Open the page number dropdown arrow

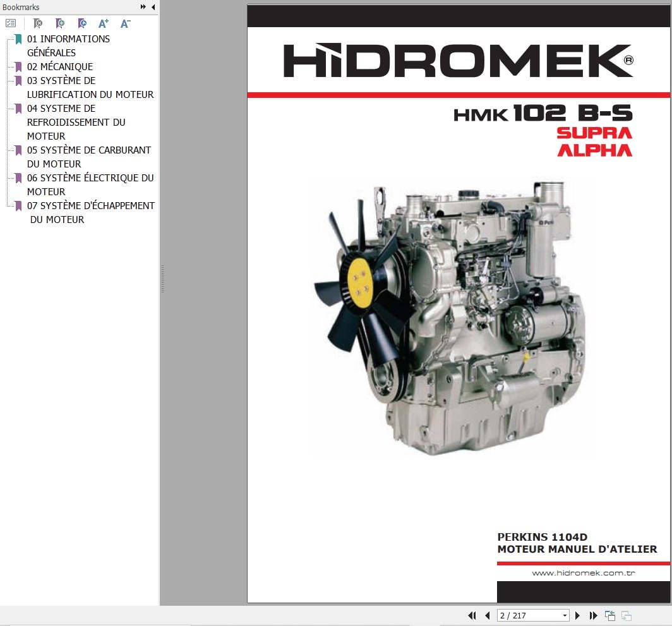click(x=565, y=616)
